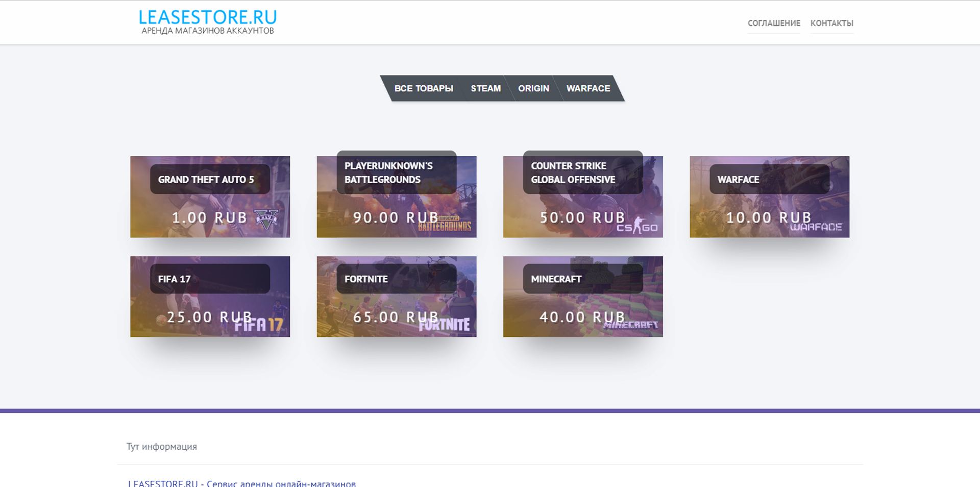Screen dimensions: 980x487
Task: Click the 65.00 RUB price
Action: click(x=396, y=318)
